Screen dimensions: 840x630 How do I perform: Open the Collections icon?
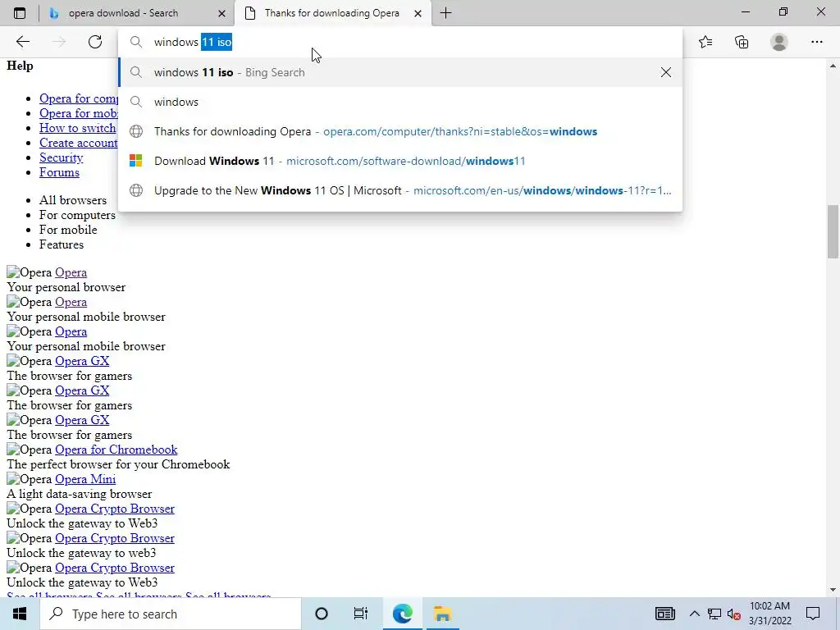pyautogui.click(x=742, y=42)
